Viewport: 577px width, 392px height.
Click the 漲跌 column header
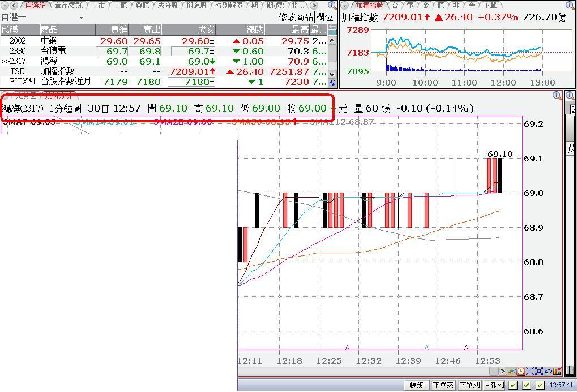(240, 29)
